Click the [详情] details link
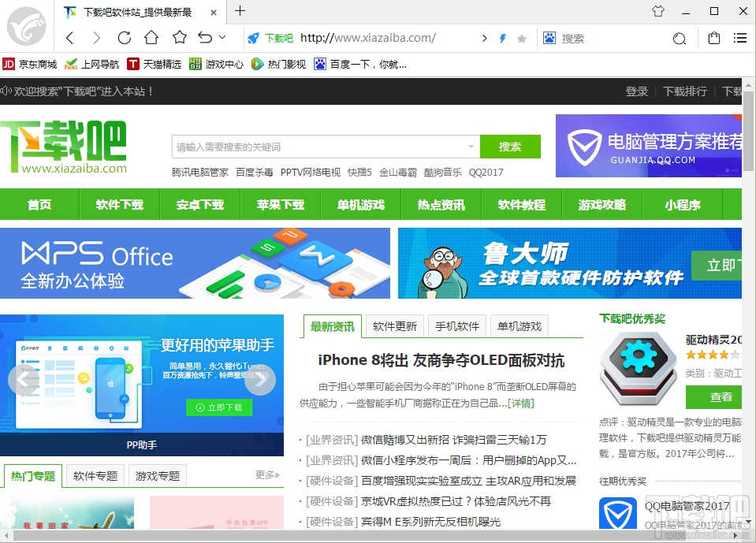This screenshot has width=756, height=543. [521, 403]
